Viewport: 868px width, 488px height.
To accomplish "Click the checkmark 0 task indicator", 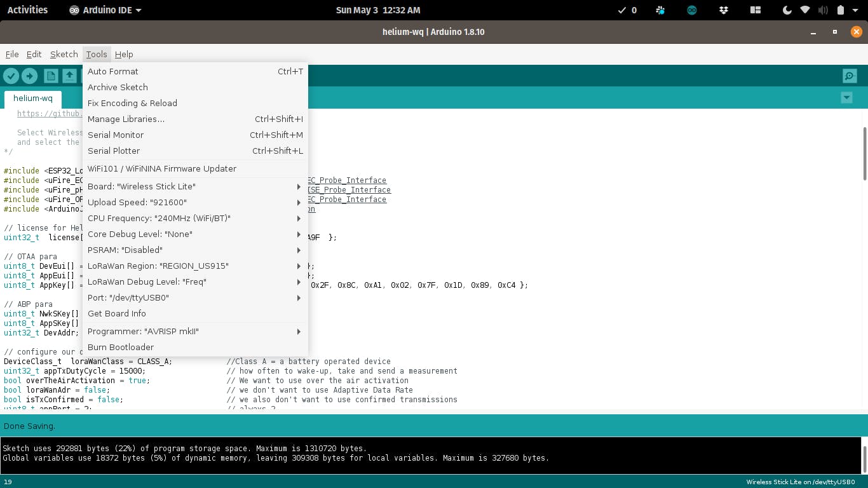I will click(627, 10).
